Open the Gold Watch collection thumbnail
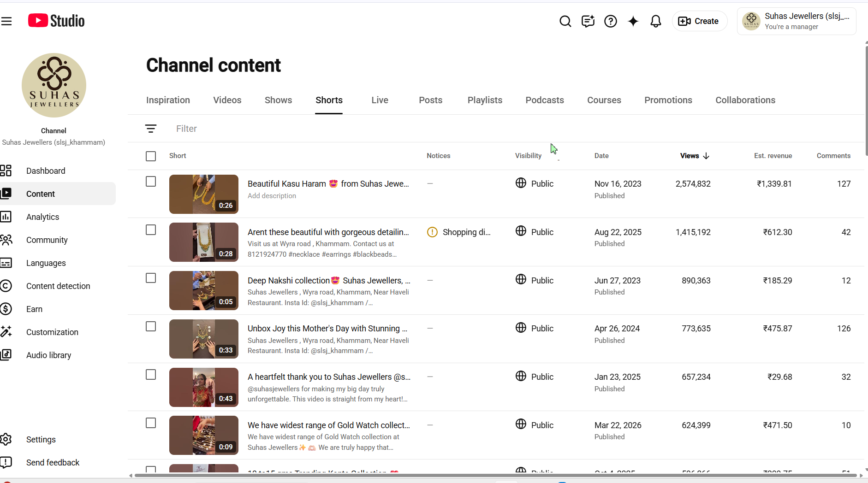 204,436
